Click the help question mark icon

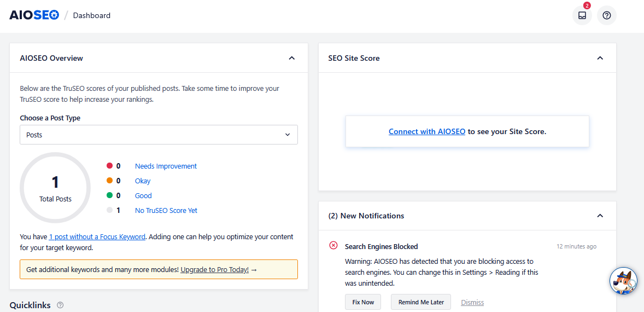click(x=606, y=15)
